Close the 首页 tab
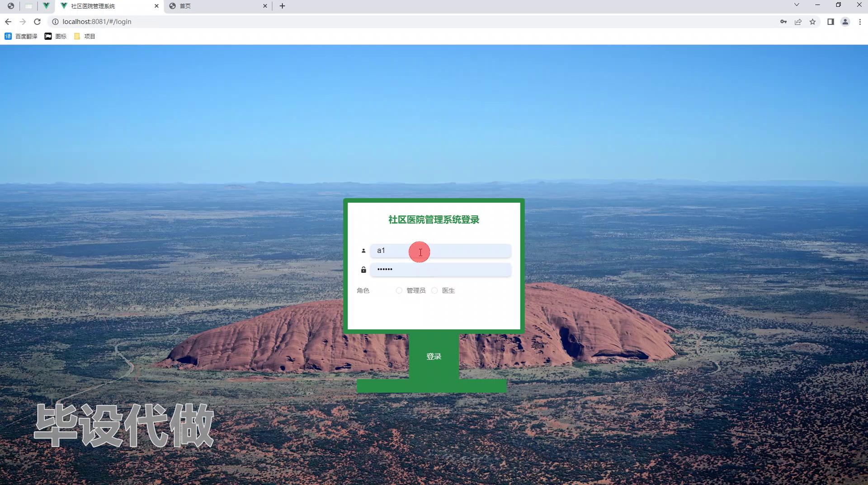 265,6
